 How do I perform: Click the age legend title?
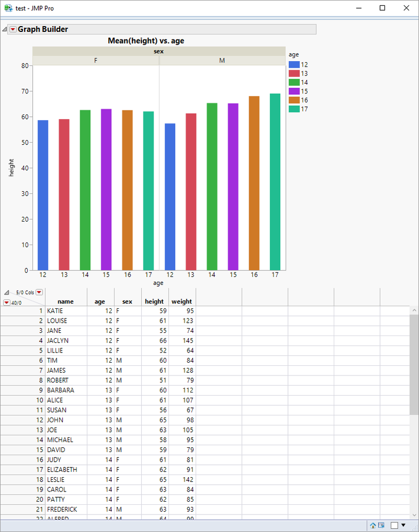pos(294,55)
